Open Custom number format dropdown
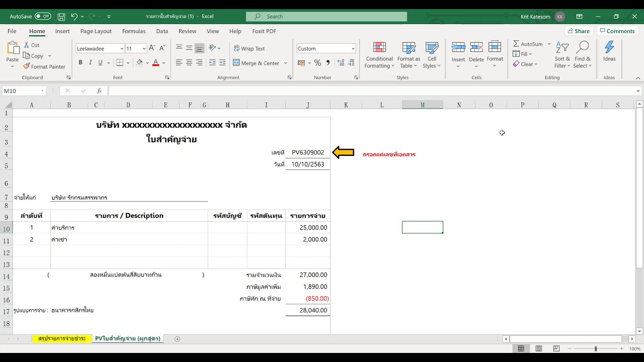Screen dimensions: 644x362 tap(353, 49)
